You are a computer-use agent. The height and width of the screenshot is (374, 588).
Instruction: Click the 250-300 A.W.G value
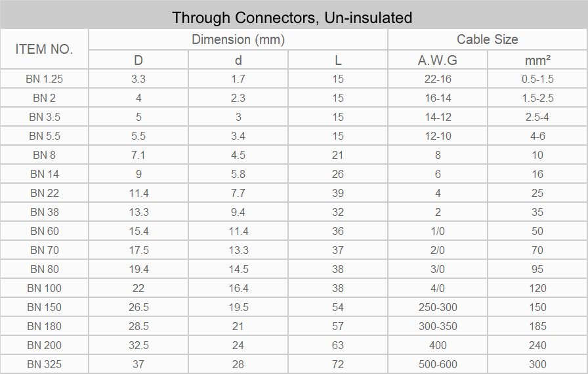[438, 307]
